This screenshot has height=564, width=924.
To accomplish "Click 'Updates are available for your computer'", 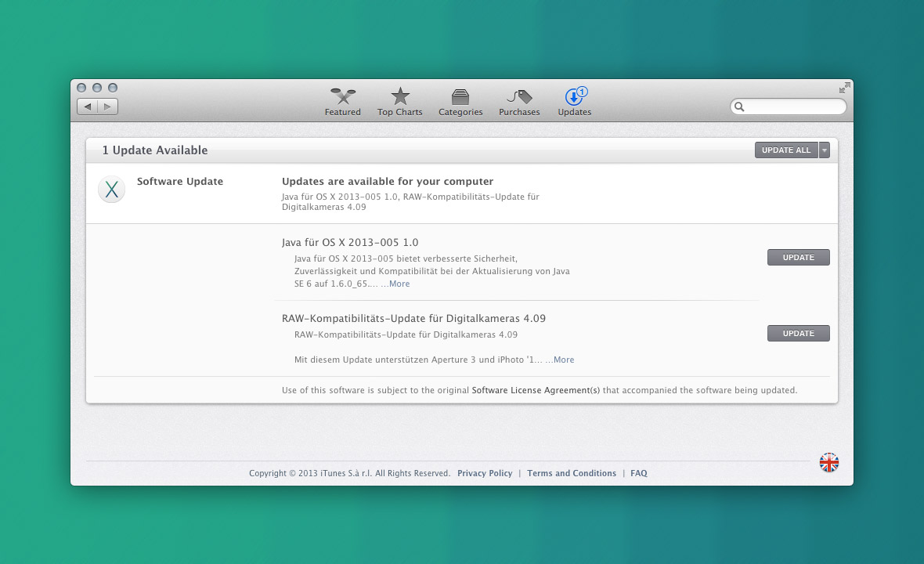I will (388, 182).
